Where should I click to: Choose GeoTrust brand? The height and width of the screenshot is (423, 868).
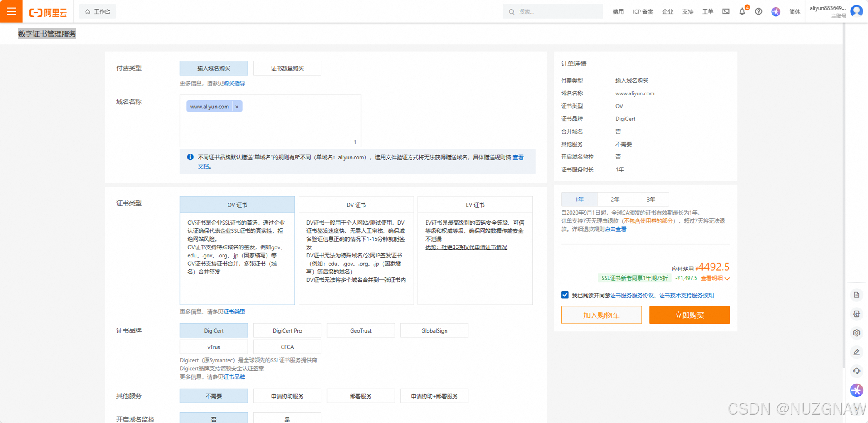tap(360, 330)
